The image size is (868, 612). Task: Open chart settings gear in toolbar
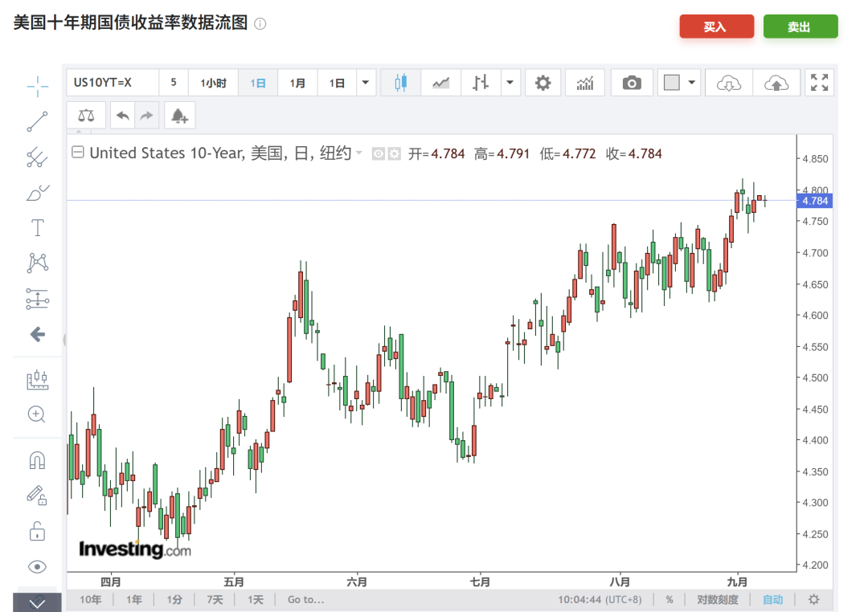point(542,83)
